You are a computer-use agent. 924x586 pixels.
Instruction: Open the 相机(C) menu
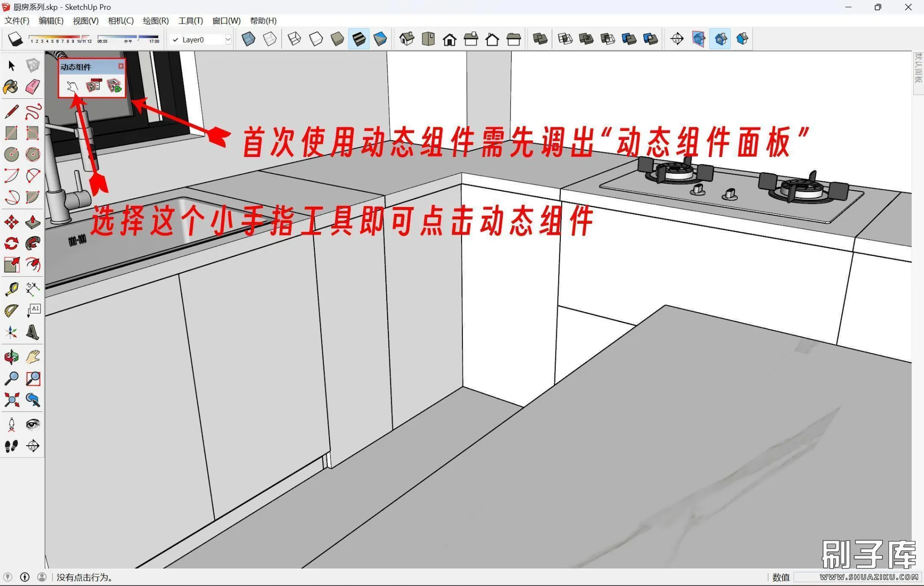pos(120,21)
